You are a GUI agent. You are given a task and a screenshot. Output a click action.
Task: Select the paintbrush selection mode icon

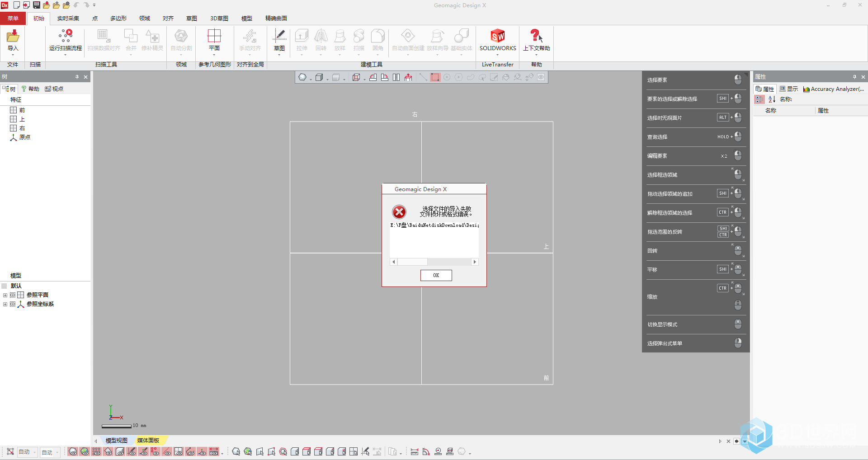point(494,77)
